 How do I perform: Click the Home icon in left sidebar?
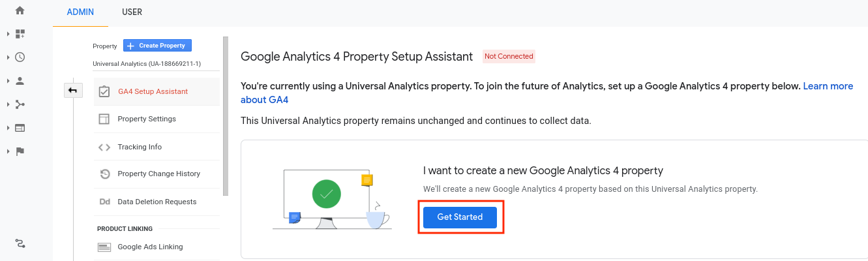point(20,10)
